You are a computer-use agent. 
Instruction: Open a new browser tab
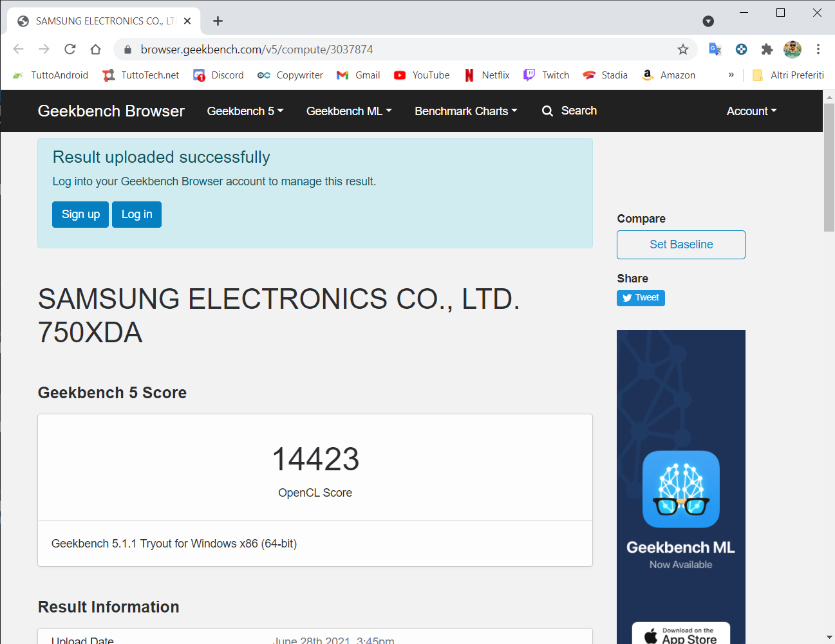click(218, 21)
